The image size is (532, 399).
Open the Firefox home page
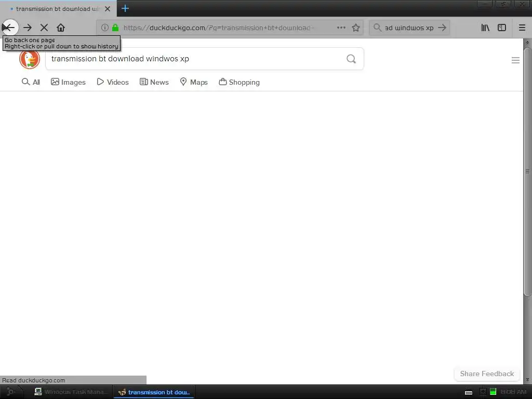[61, 28]
